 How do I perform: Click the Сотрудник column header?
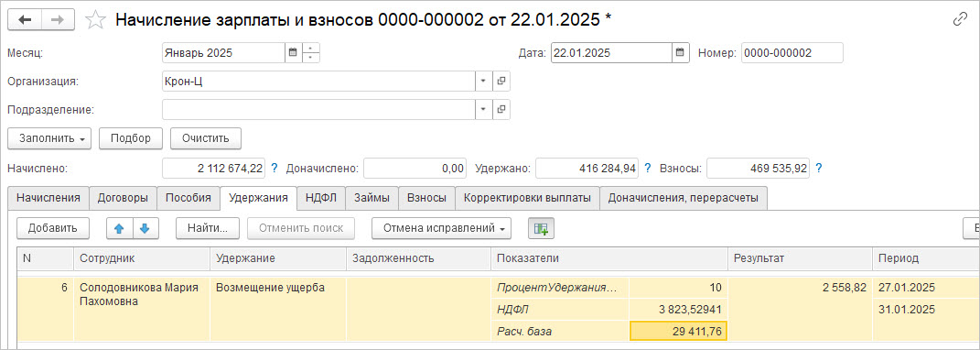[142, 258]
